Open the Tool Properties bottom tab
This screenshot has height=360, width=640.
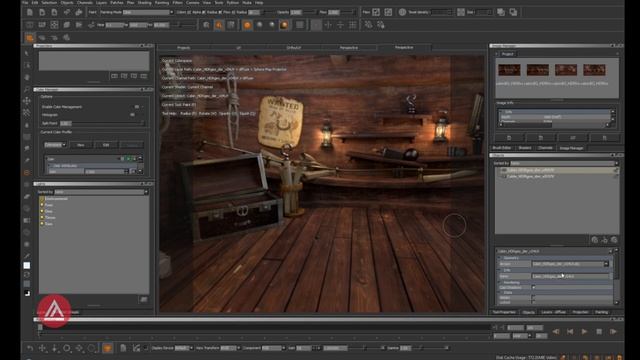tap(504, 312)
